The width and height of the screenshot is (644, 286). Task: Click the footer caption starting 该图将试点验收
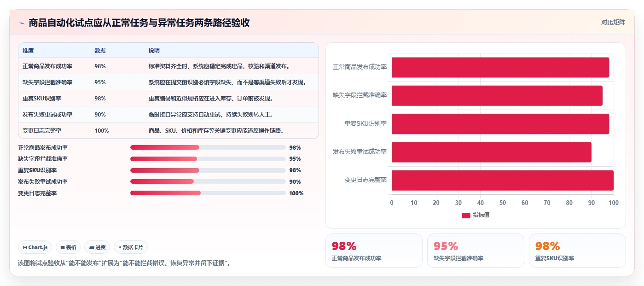[124, 263]
